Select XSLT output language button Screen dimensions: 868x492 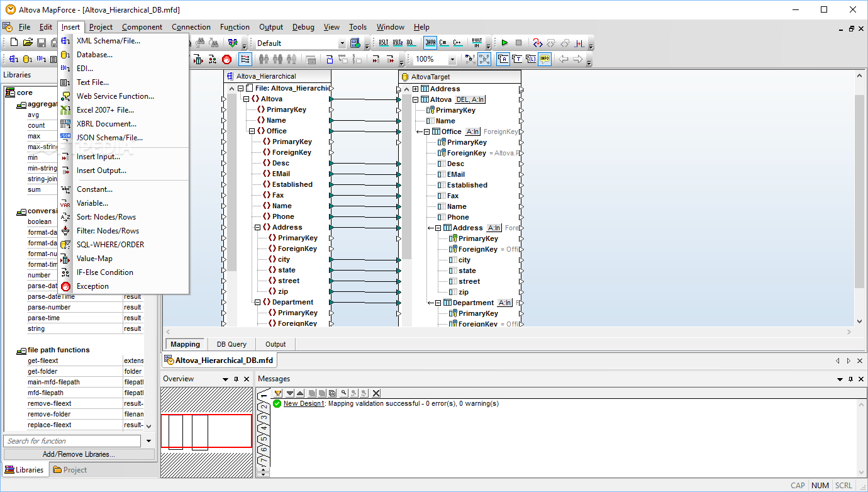(383, 43)
